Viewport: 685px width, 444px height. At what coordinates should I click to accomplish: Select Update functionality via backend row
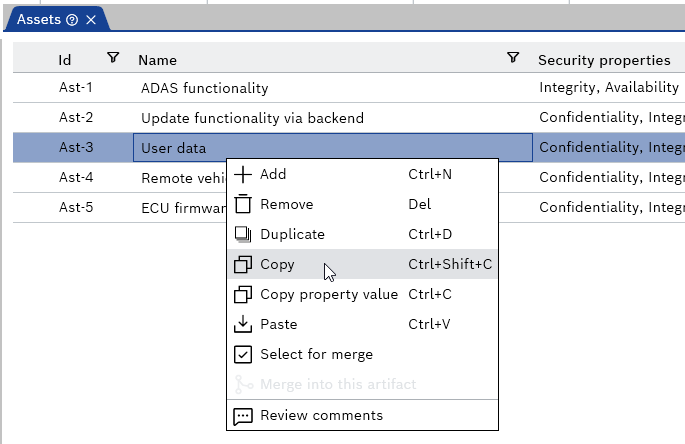pyautogui.click(x=252, y=118)
